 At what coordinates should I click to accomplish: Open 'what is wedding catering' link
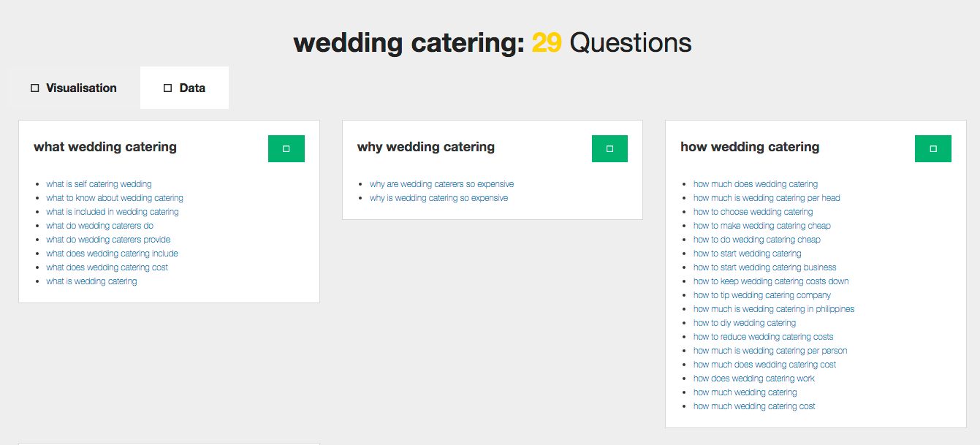91,281
